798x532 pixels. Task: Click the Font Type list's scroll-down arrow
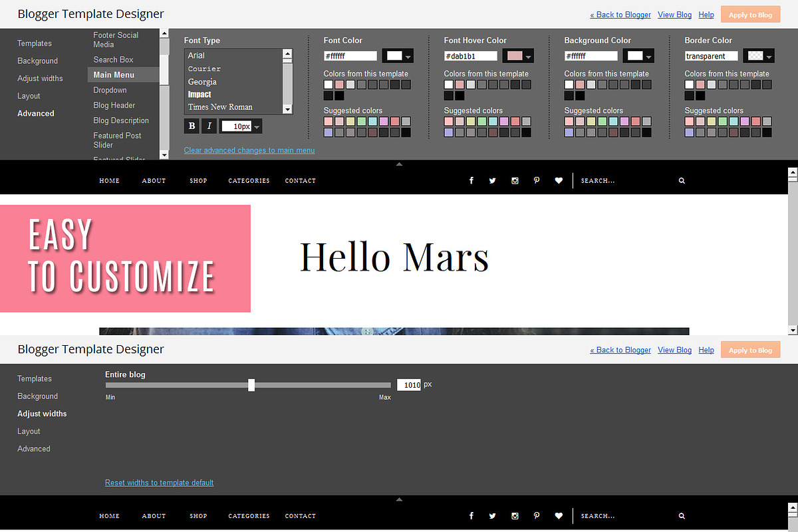pyautogui.click(x=287, y=109)
